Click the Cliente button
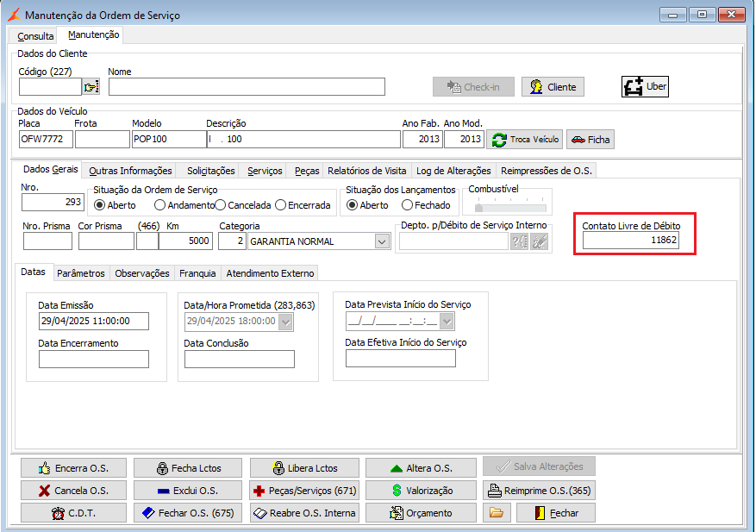Viewport: 756px width, 532px height. (x=553, y=87)
